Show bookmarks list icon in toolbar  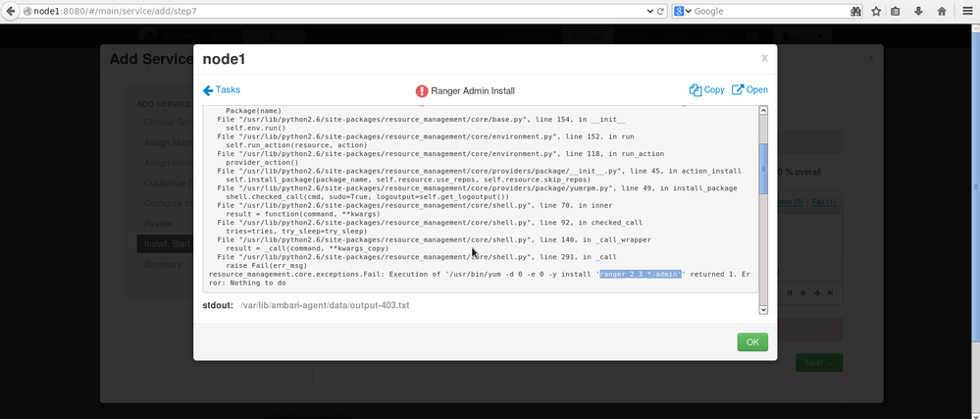[x=896, y=11]
